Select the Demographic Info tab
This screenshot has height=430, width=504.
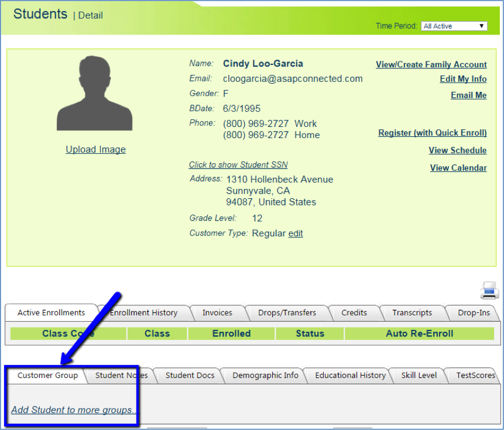(x=265, y=375)
